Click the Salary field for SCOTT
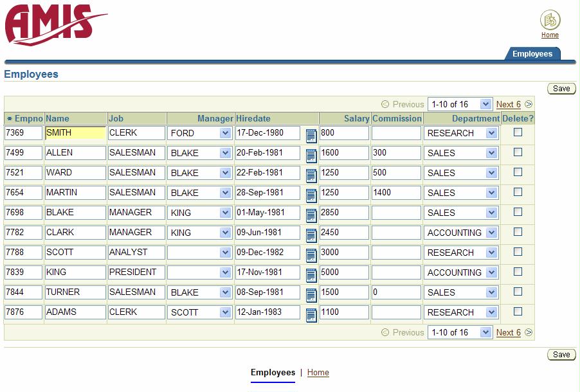This screenshot has width=580, height=392. pyautogui.click(x=344, y=253)
